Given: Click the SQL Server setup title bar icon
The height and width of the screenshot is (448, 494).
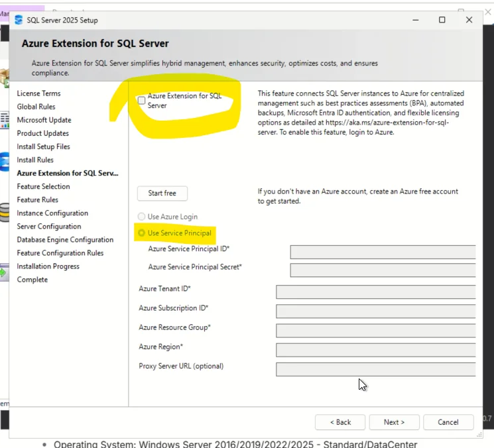Looking at the screenshot, I should click(19, 20).
